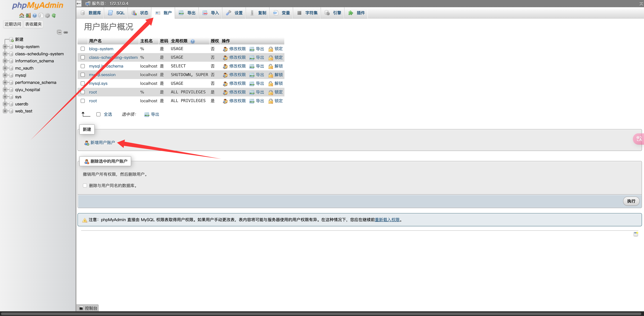Viewport: 644px width, 316px height.
Task: Click the collapse all tree icon
Action: (x=59, y=32)
